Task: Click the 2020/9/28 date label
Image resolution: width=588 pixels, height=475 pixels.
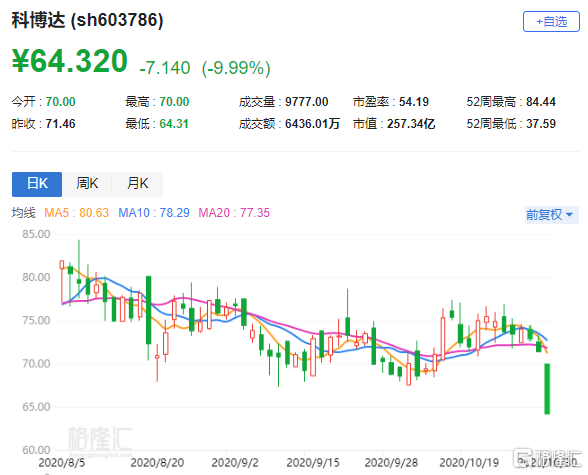Action: click(x=391, y=463)
